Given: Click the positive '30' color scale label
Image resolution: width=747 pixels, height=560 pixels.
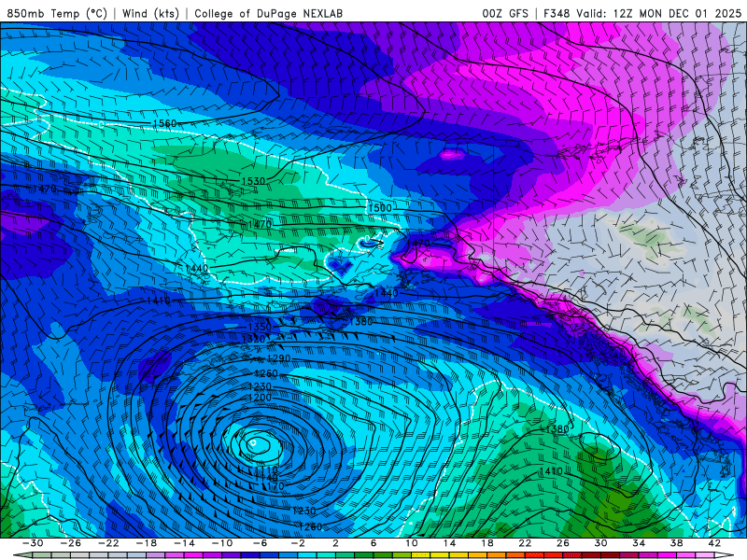Looking at the screenshot, I should (x=600, y=543).
